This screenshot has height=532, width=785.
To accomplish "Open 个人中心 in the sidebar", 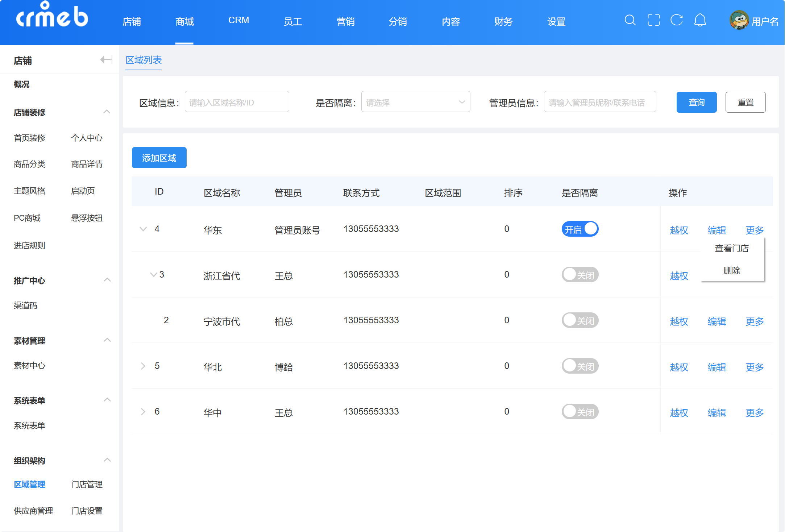I will [87, 138].
